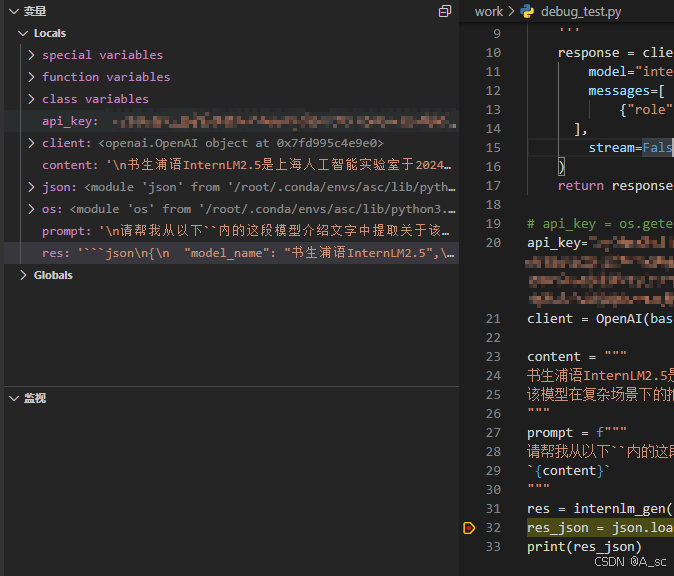Expand class variables group
The height and width of the screenshot is (576, 674).
(x=31, y=99)
